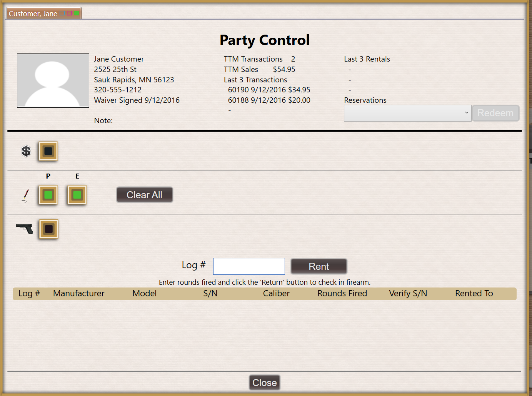This screenshot has height=396, width=532.
Task: Click Waiver Signed 9/12/2016 text
Action: [x=137, y=100]
